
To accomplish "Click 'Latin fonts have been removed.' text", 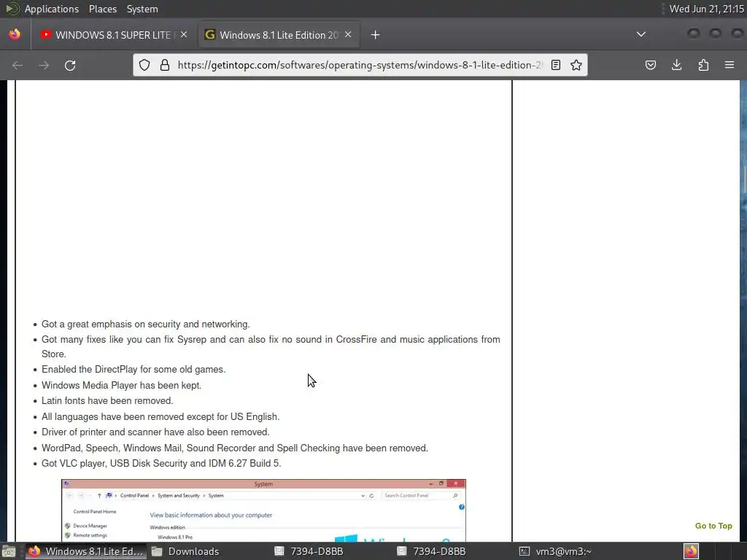I will click(x=107, y=401).
